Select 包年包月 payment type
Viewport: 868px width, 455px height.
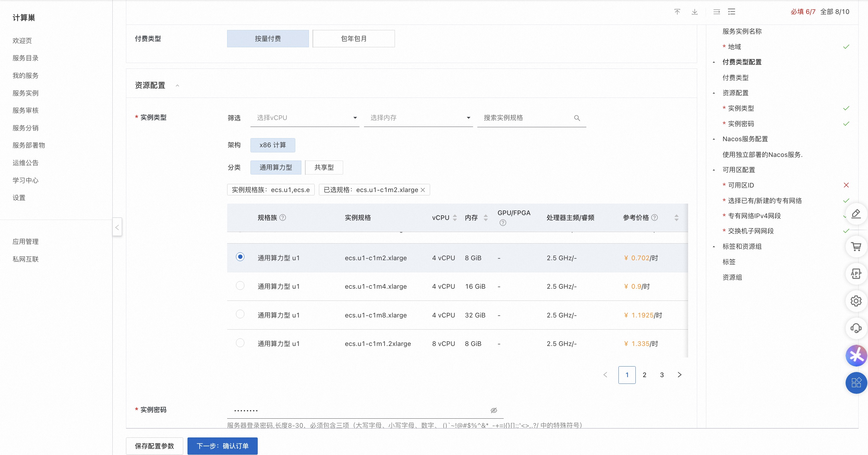[353, 39]
